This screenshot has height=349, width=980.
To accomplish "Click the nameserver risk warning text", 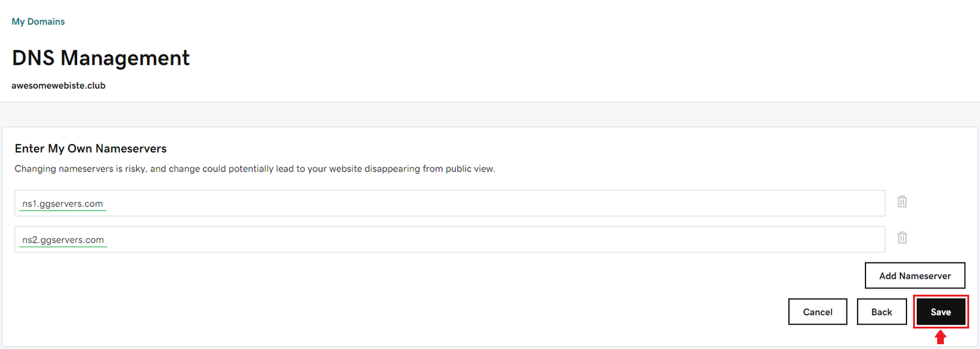I will [255, 169].
